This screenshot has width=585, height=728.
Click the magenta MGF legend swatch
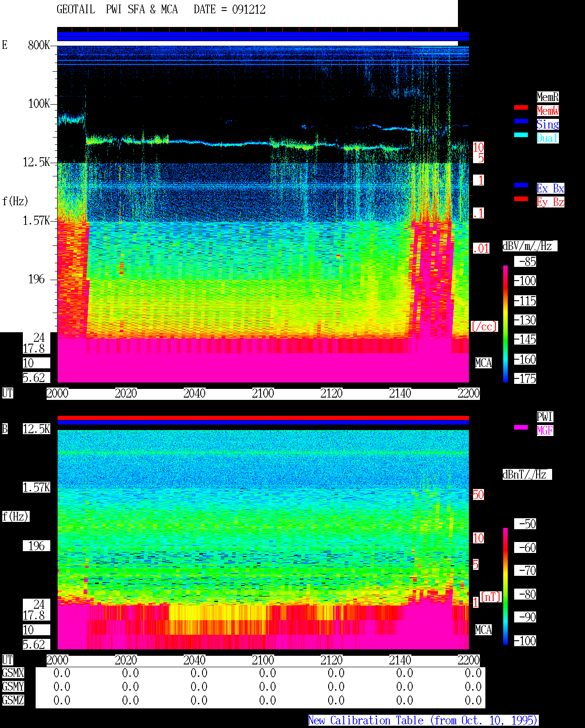pyautogui.click(x=521, y=427)
